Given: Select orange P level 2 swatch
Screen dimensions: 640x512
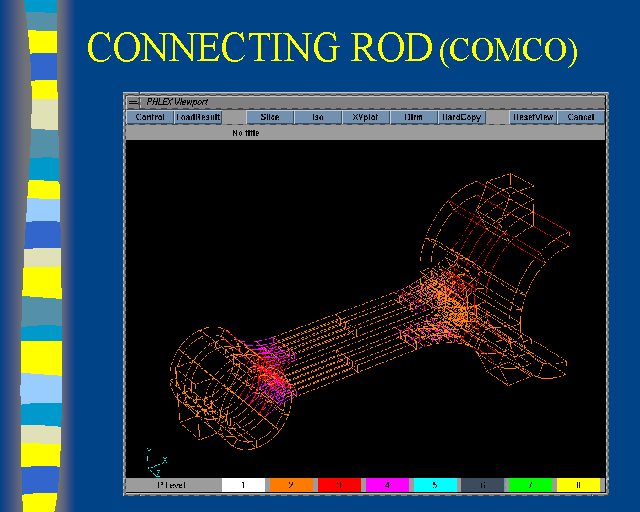Looking at the screenshot, I should [x=291, y=485].
